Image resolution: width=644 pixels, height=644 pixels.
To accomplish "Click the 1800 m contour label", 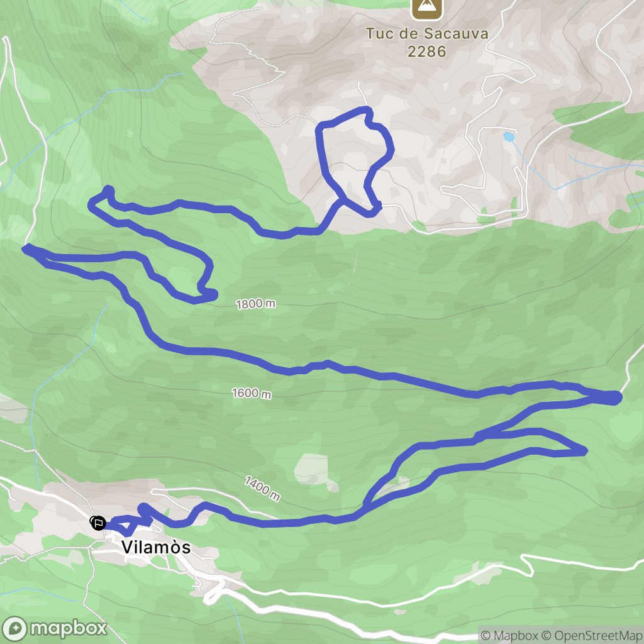I will (255, 304).
